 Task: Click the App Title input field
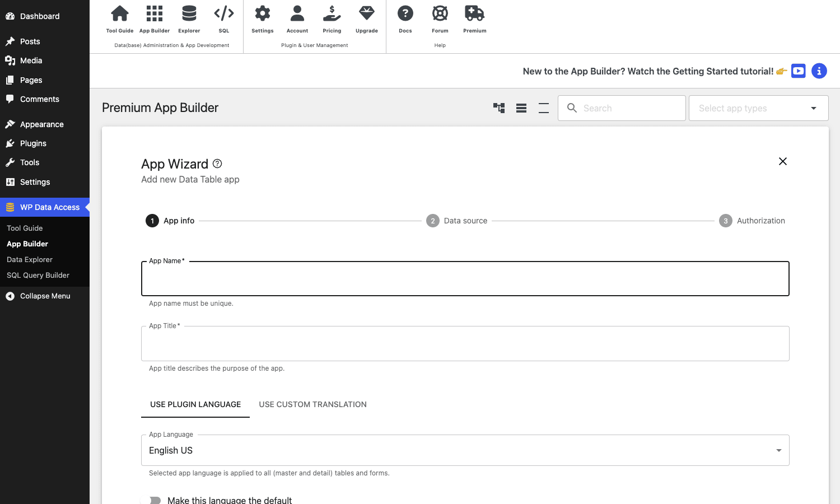point(465,343)
